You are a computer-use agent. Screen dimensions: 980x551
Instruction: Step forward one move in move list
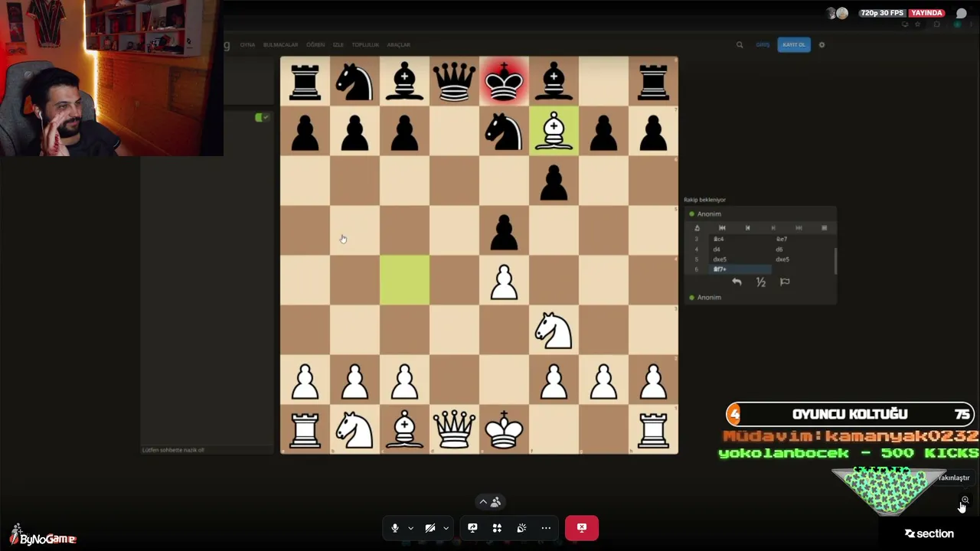[773, 227]
